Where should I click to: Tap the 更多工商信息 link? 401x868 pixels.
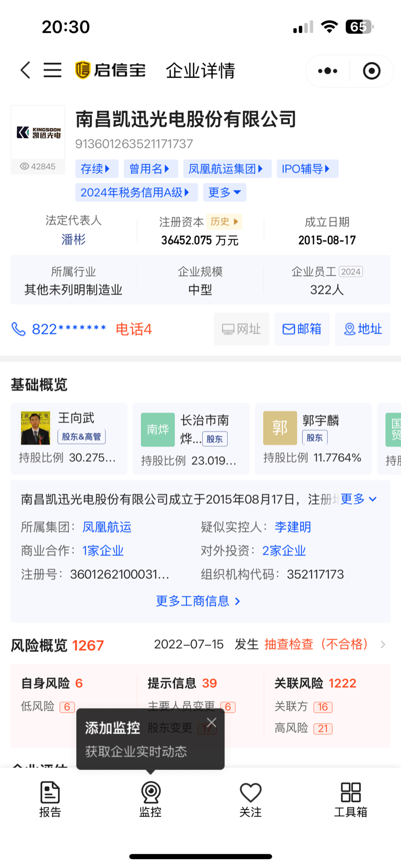198,601
